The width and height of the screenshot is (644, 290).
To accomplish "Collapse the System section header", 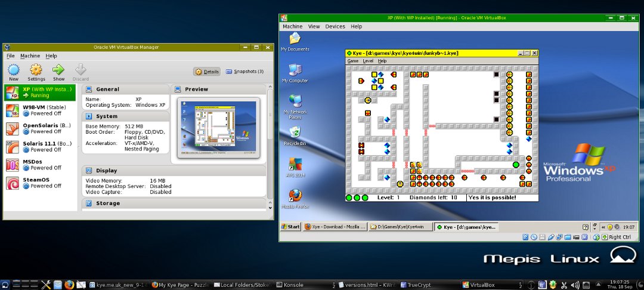I will coord(107,116).
